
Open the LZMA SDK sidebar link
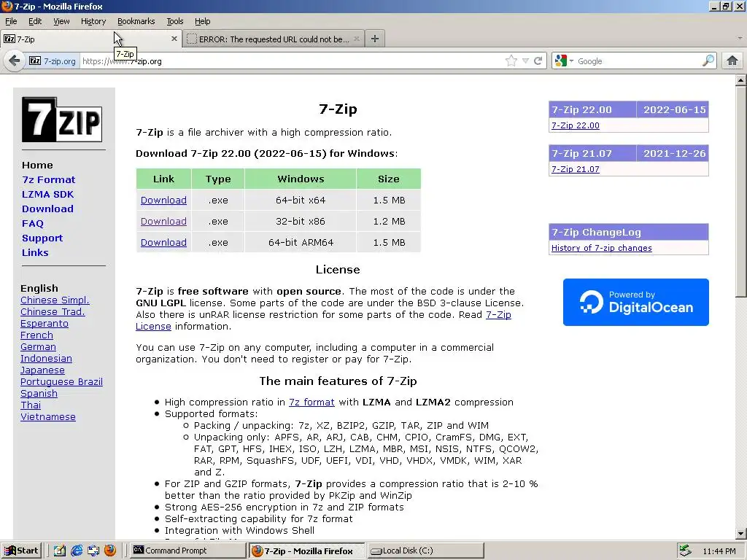pos(47,194)
